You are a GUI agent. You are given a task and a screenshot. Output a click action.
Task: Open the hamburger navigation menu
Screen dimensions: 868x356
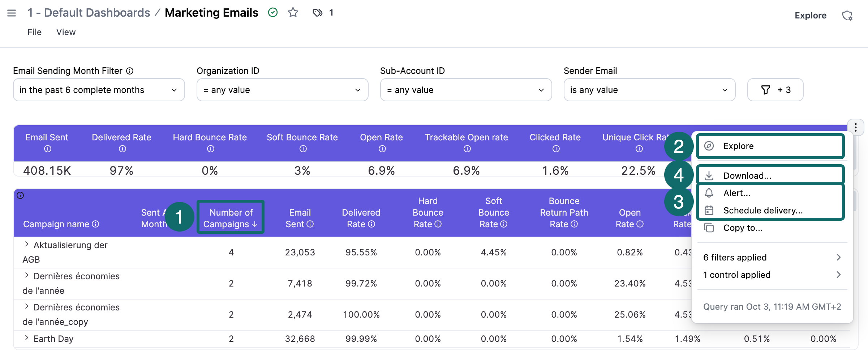pyautogui.click(x=12, y=13)
